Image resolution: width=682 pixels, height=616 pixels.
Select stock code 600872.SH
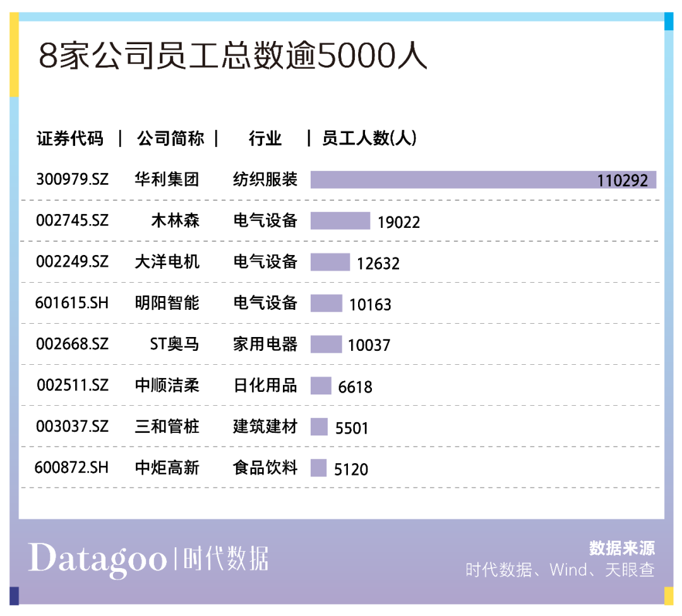[71, 467]
